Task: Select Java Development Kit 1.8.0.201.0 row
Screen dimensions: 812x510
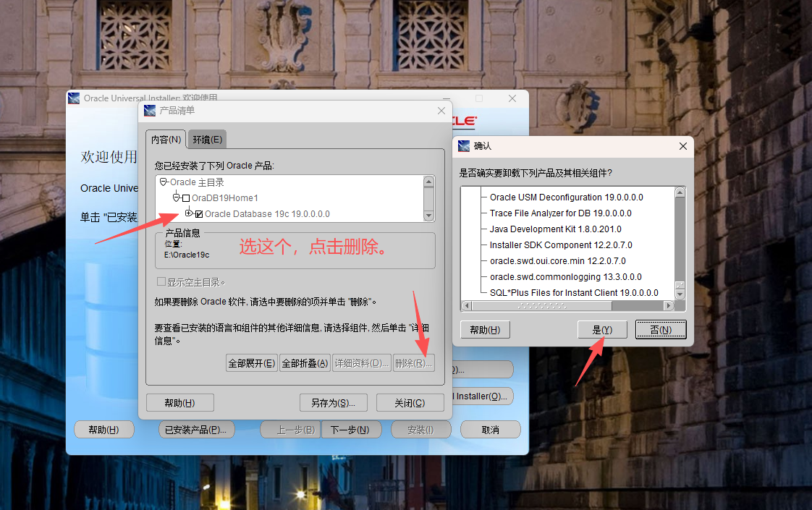Action: point(556,229)
